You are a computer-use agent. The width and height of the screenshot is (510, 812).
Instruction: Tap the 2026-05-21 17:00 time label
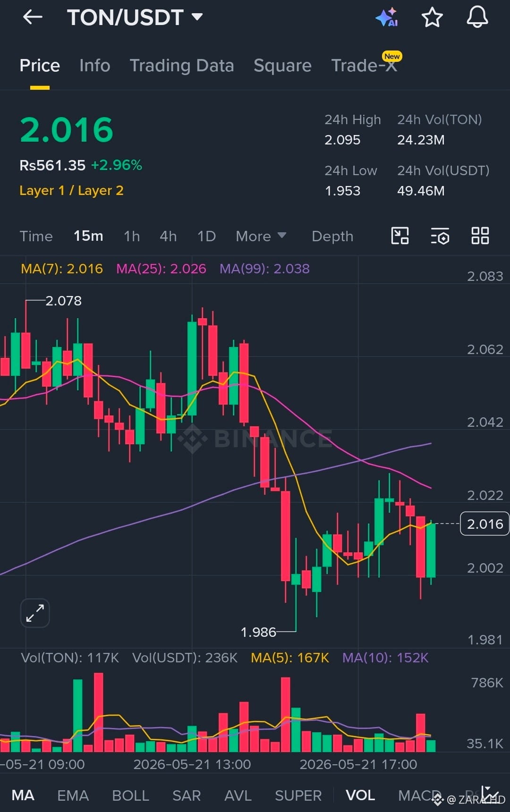click(358, 764)
